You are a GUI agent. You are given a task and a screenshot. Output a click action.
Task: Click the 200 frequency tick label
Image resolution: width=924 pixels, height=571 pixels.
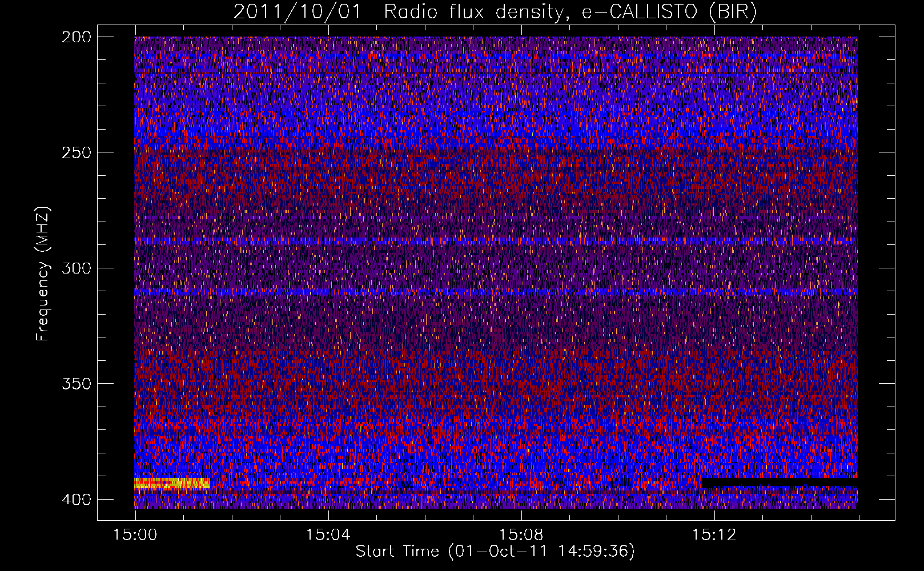tap(76, 37)
